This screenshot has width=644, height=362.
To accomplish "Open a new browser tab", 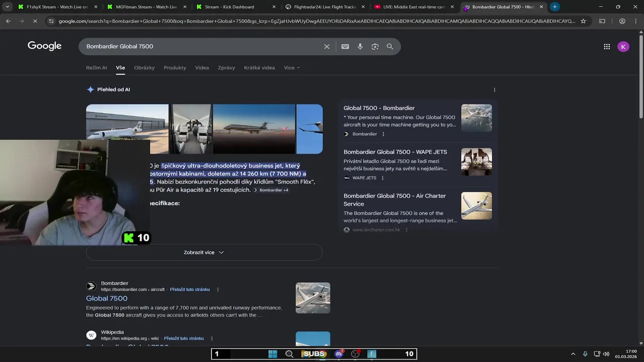I will (554, 7).
